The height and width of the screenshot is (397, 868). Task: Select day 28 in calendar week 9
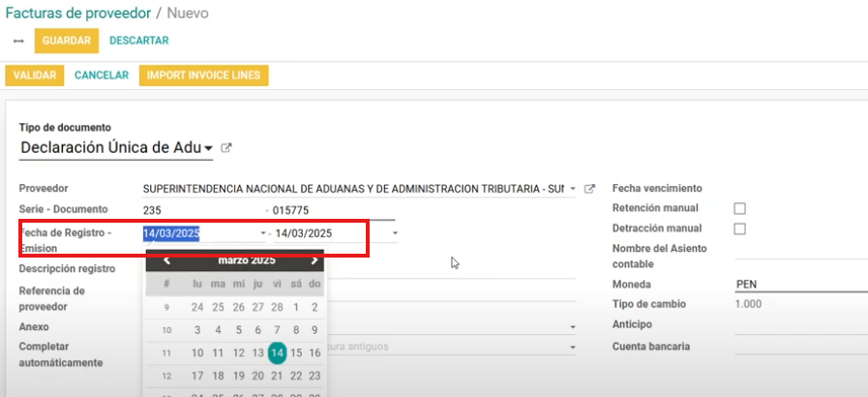(278, 307)
